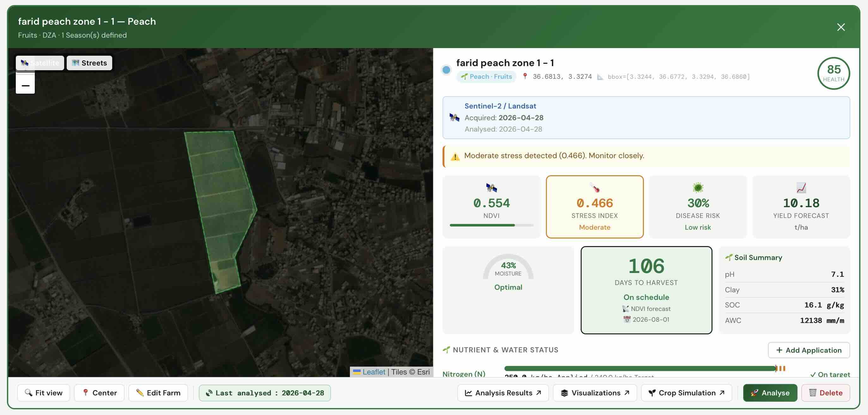This screenshot has width=868, height=415.
Task: Open the Leaflet attribution link
Action: 374,372
